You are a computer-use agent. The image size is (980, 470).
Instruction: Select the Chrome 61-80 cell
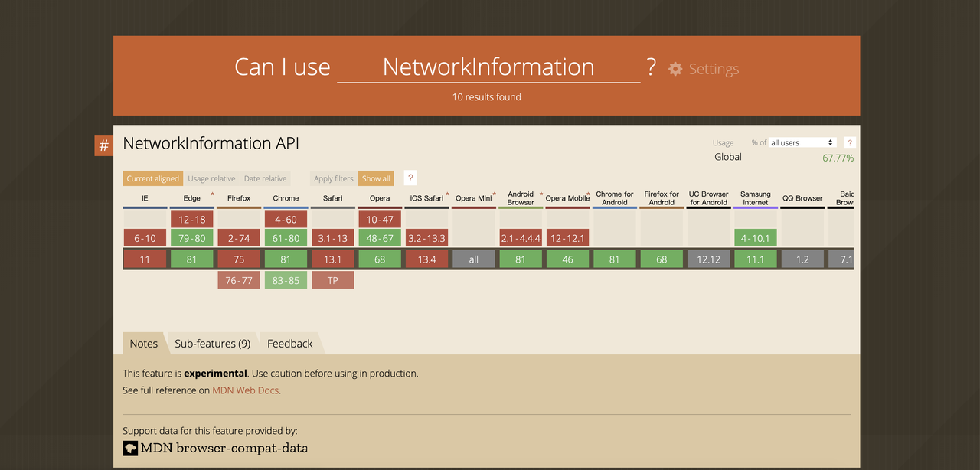286,238
